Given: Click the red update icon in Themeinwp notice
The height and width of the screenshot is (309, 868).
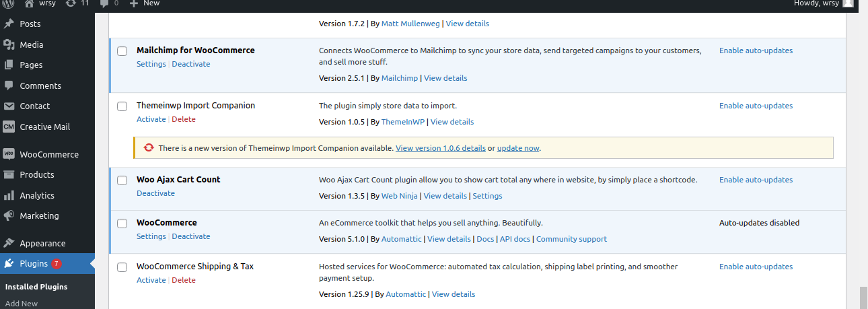Looking at the screenshot, I should 148,147.
